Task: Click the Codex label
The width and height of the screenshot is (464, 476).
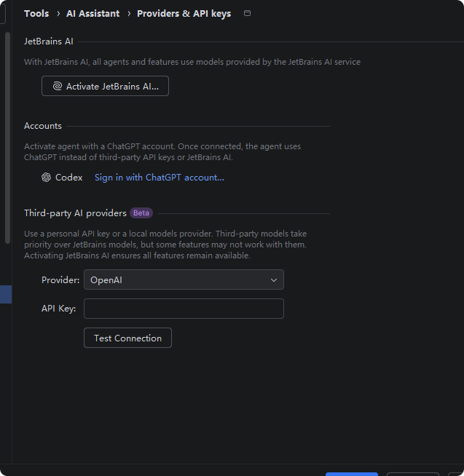Action: [68, 178]
